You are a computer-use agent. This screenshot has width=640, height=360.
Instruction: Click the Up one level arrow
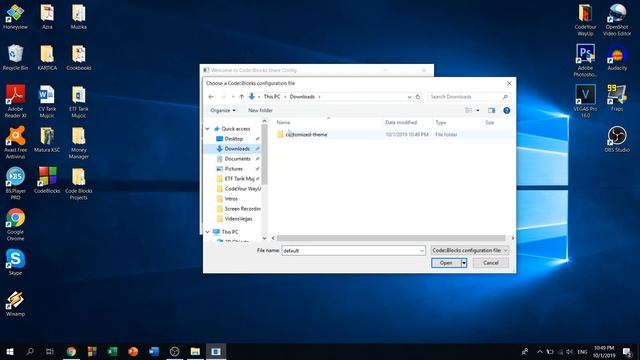tap(241, 97)
